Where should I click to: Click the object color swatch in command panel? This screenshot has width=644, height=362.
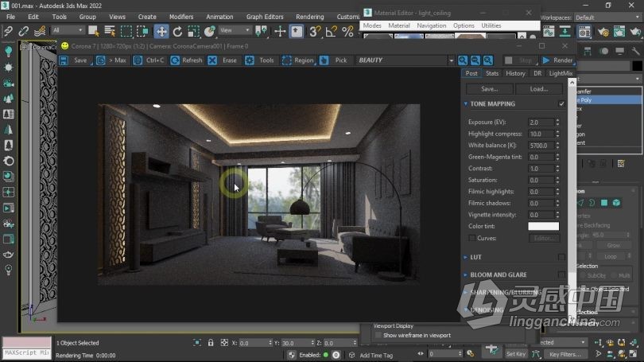pos(637,66)
